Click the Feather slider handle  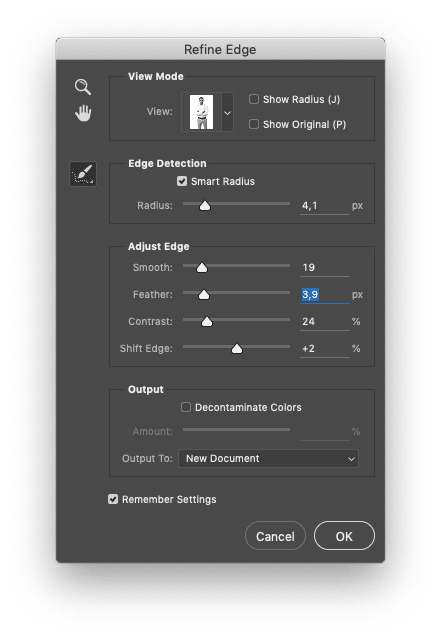tap(204, 295)
